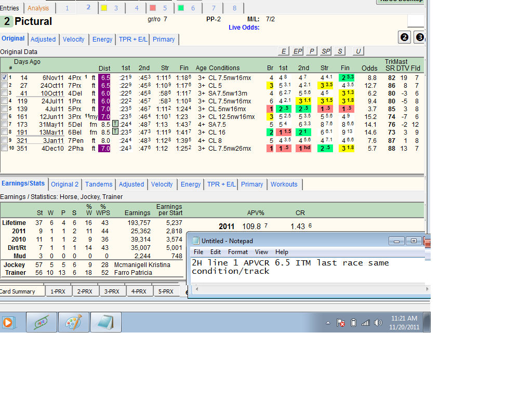The height and width of the screenshot is (399, 532).
Task: Open the Paint palette taskbar icon
Action: click(x=74, y=322)
